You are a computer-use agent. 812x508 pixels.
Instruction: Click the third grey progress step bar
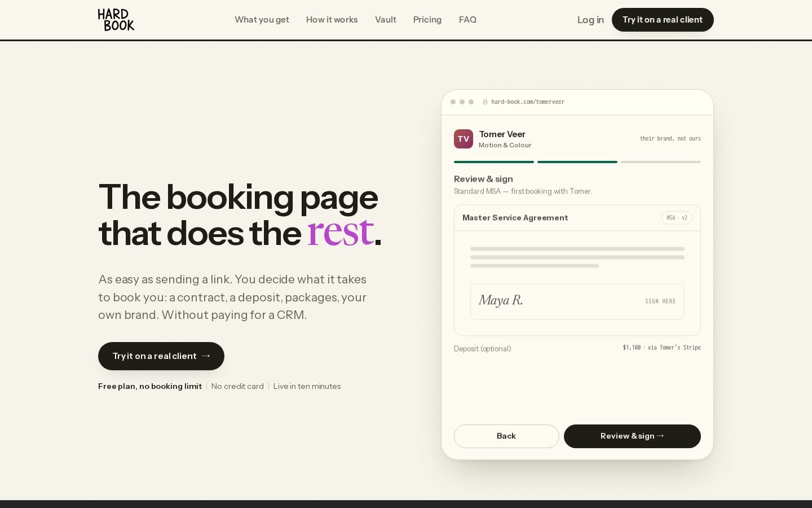click(661, 162)
